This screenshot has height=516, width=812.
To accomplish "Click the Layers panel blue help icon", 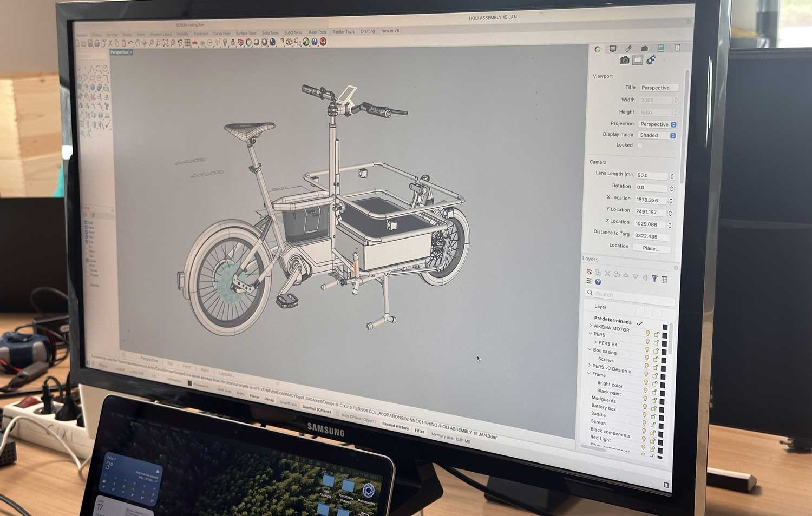I will (598, 282).
